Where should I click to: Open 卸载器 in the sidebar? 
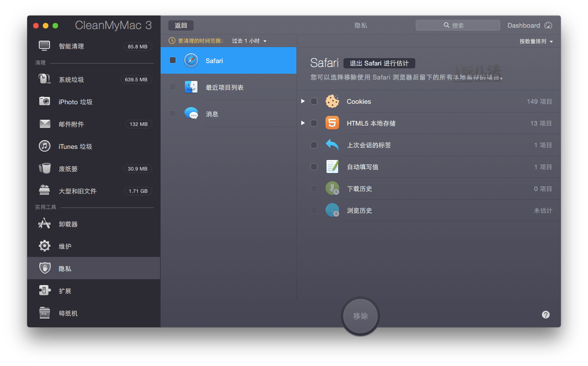pyautogui.click(x=94, y=224)
